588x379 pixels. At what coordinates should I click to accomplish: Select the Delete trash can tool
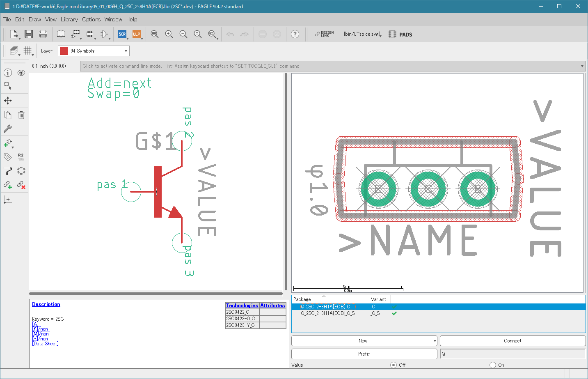(21, 115)
